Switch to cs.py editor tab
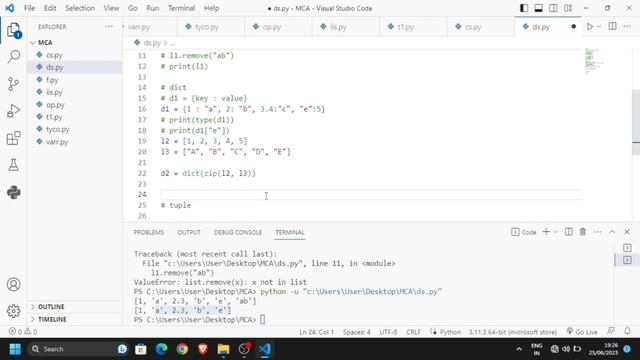640x360 pixels. (x=481, y=27)
